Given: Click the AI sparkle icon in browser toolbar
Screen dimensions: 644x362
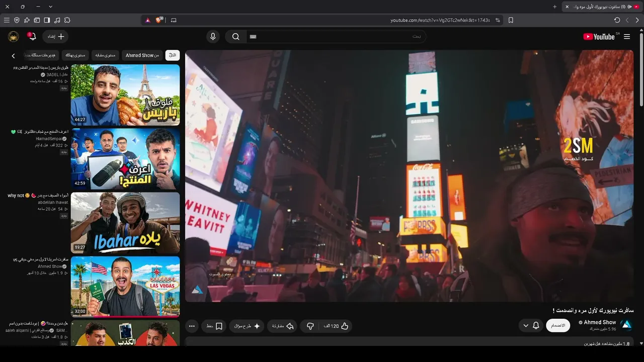Looking at the screenshot, I should (27, 20).
